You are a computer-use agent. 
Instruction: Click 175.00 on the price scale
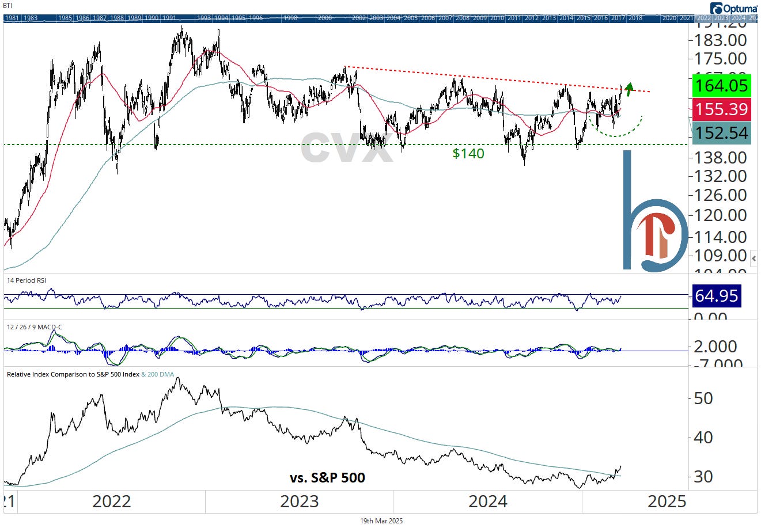click(721, 59)
